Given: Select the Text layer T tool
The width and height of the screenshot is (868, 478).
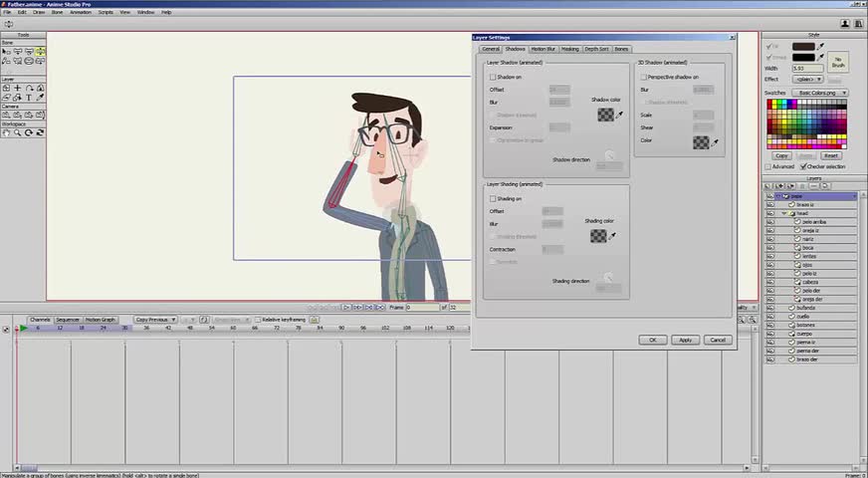Looking at the screenshot, I should pyautogui.click(x=29, y=98).
